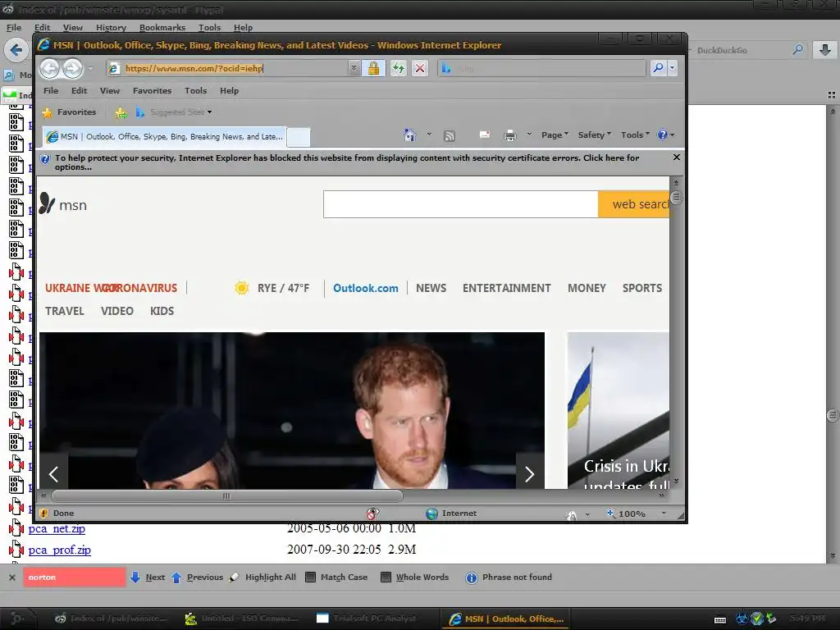Screen dimensions: 840x630
Task: Open IE File menu
Action: pos(51,90)
